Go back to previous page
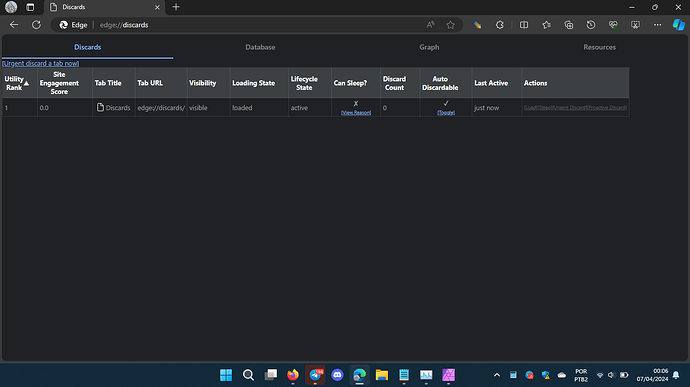This screenshot has width=690, height=387. coord(14,25)
